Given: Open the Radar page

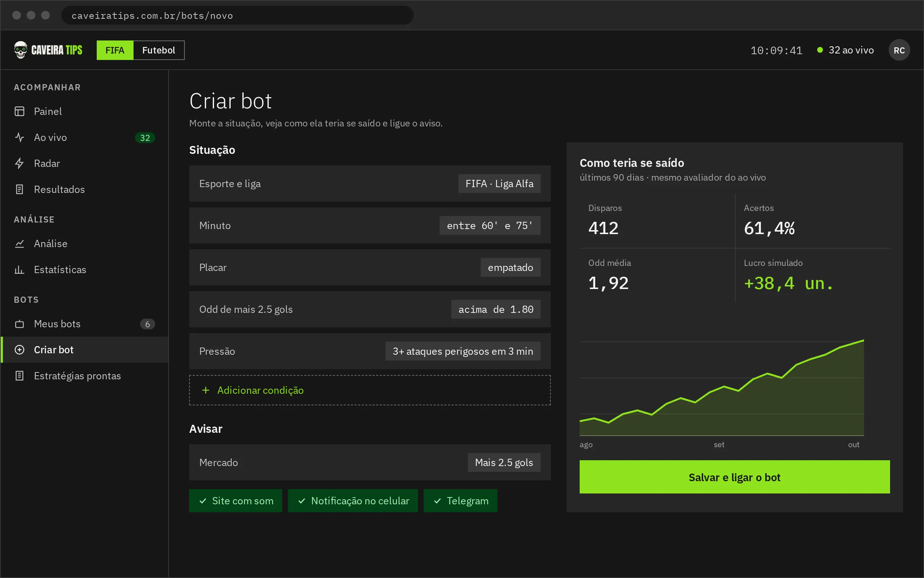Looking at the screenshot, I should click(x=85, y=163).
